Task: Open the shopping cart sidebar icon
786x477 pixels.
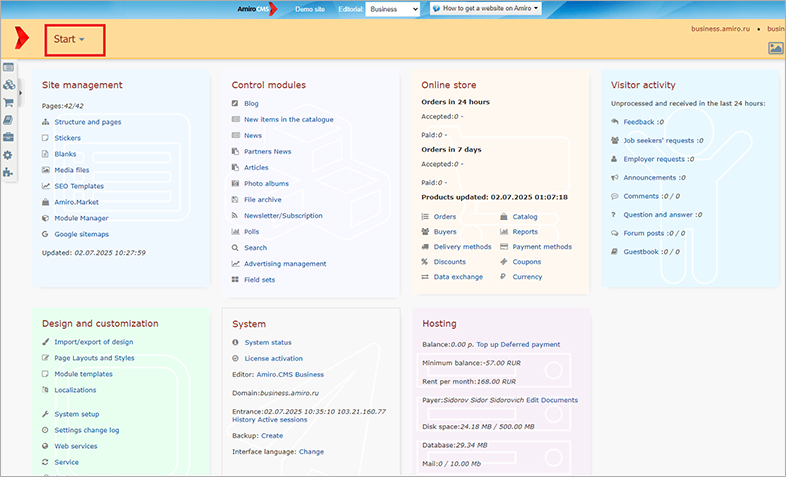Action: [9, 102]
